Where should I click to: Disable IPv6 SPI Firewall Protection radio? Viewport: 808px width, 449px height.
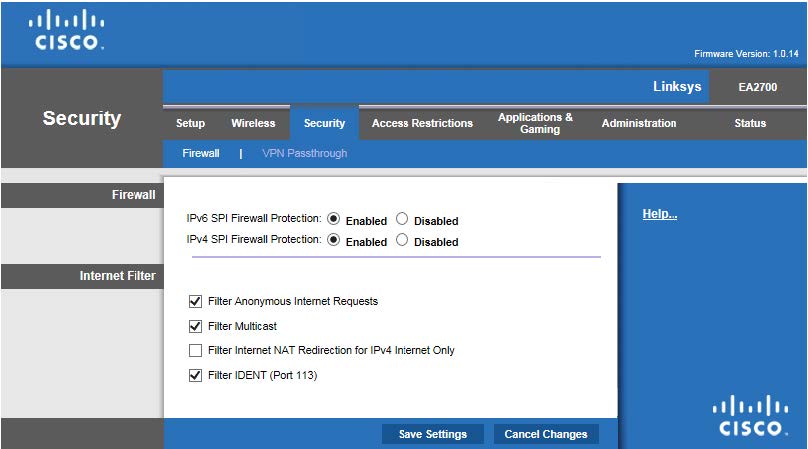[x=402, y=219]
